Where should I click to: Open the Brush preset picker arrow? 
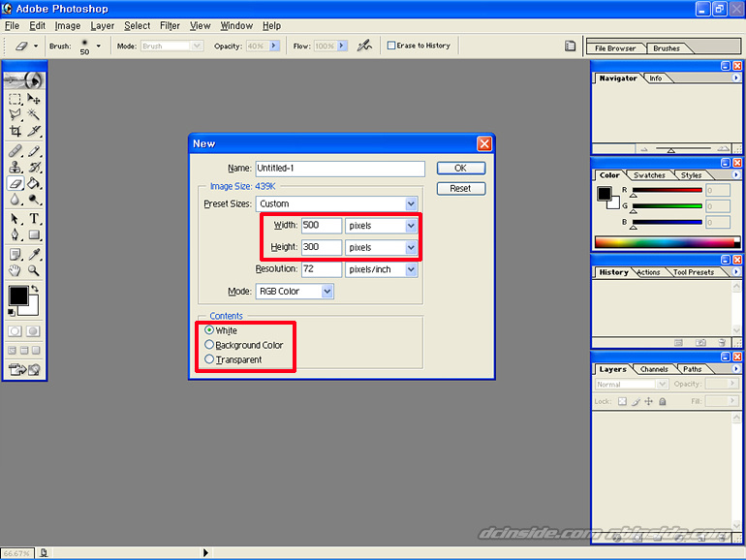[x=99, y=47]
